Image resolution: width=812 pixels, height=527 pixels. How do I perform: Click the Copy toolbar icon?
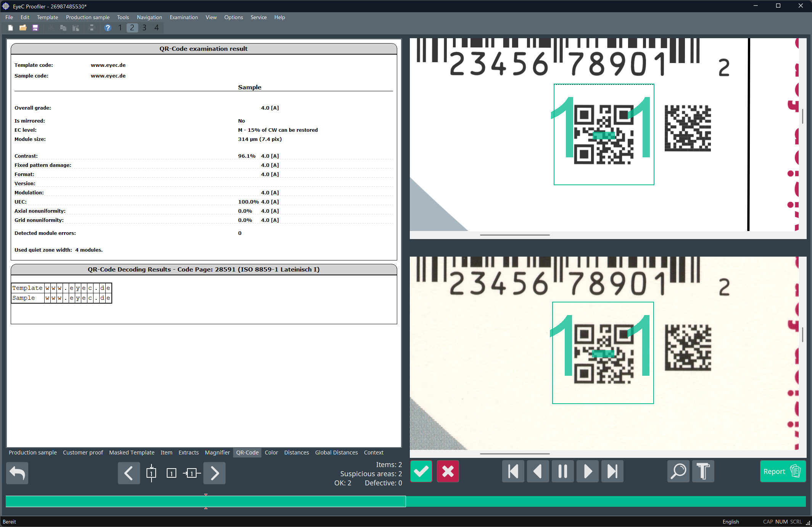click(63, 28)
